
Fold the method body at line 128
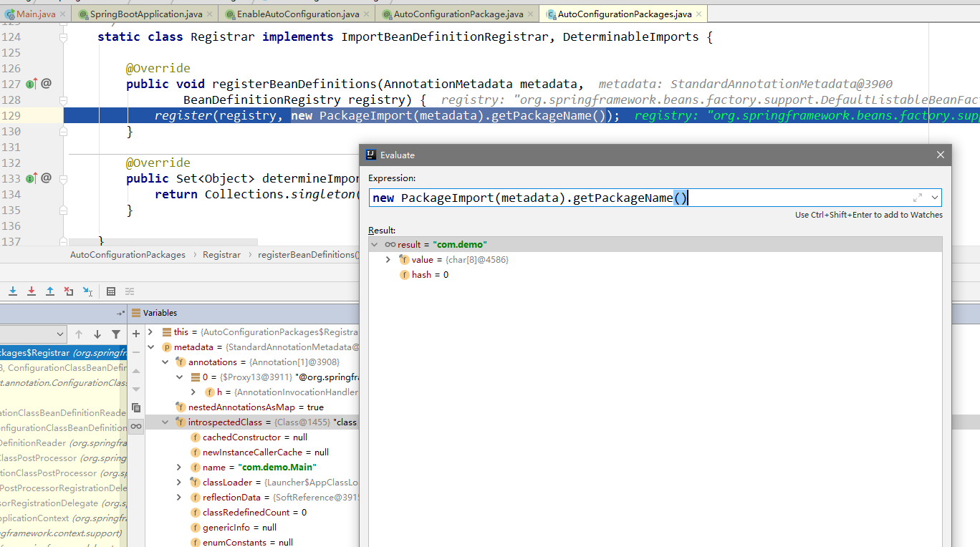(x=63, y=100)
